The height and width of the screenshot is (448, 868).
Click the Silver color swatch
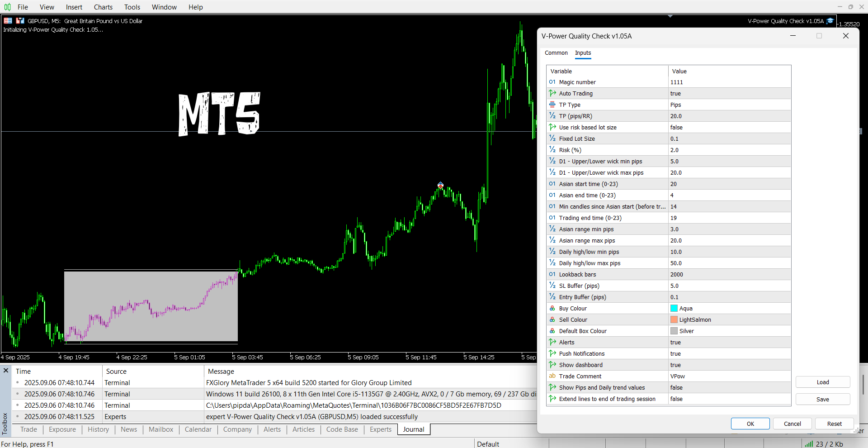[674, 331]
